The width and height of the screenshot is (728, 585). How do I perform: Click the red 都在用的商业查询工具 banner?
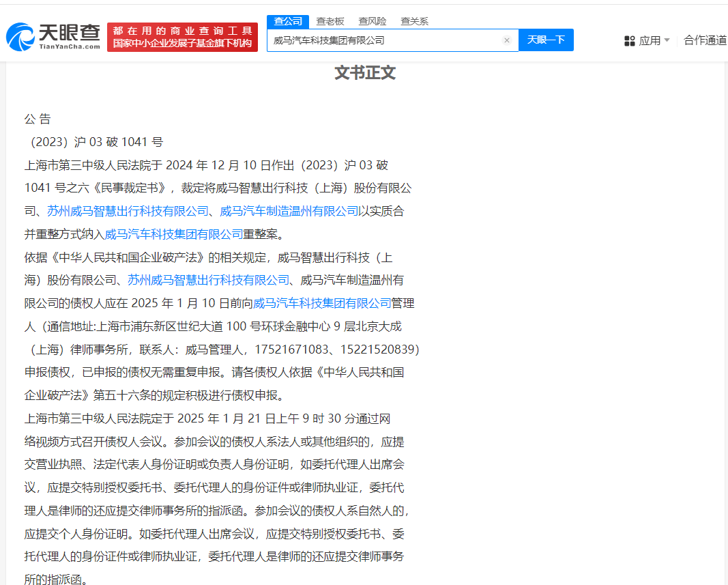point(182,37)
